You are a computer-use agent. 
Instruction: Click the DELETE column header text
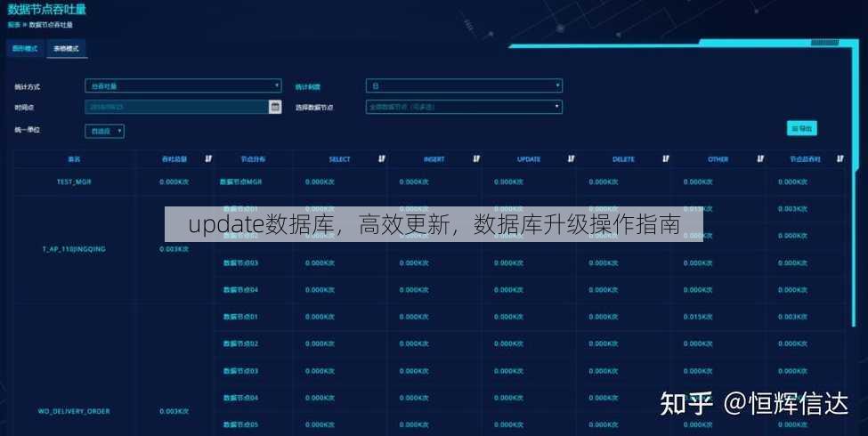point(623,159)
